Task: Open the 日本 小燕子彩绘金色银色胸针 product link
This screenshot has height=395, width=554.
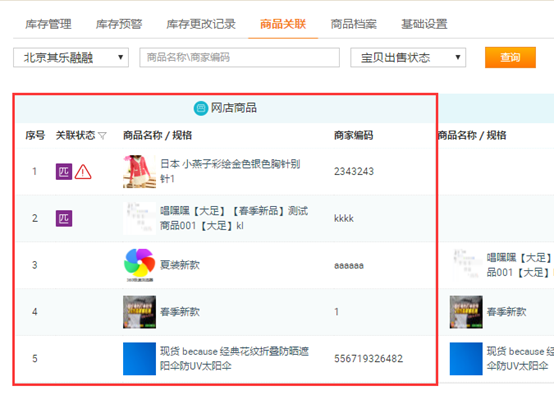Action: 230,171
